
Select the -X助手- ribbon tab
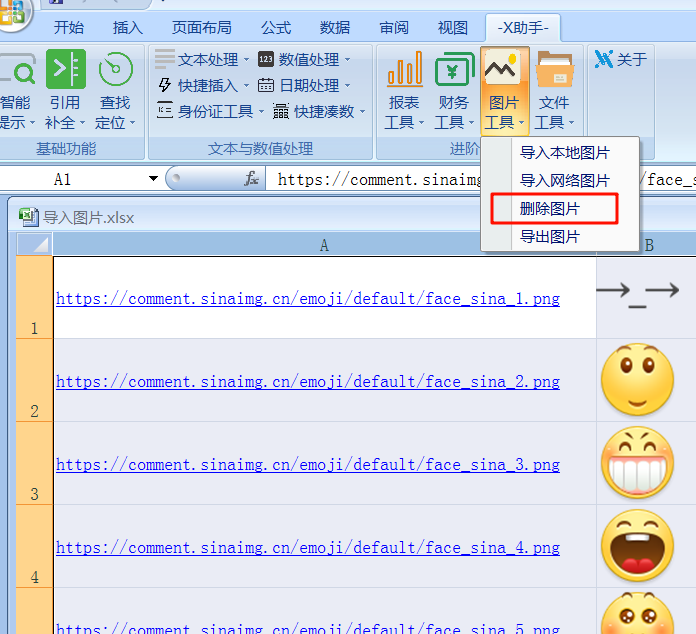pos(523,28)
